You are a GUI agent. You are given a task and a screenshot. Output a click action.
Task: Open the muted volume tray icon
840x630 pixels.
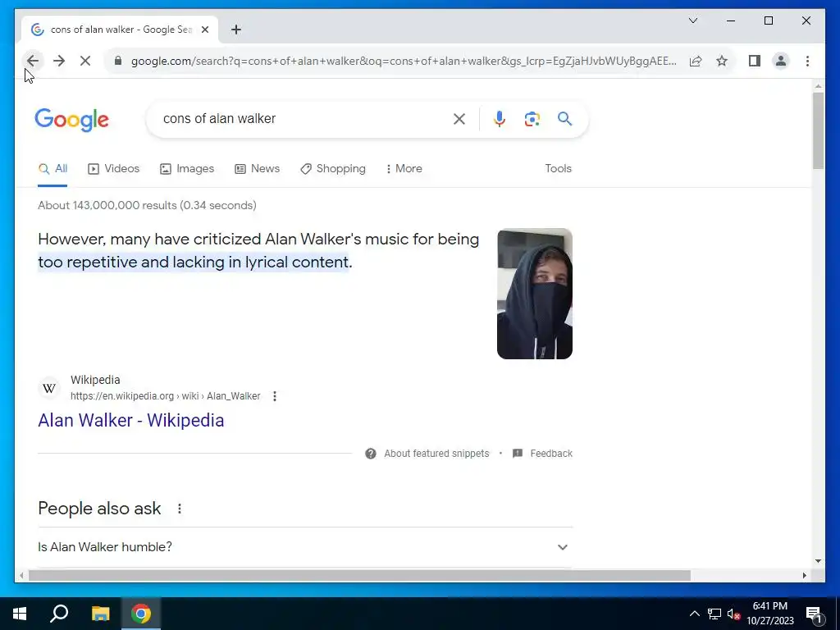tap(733, 614)
